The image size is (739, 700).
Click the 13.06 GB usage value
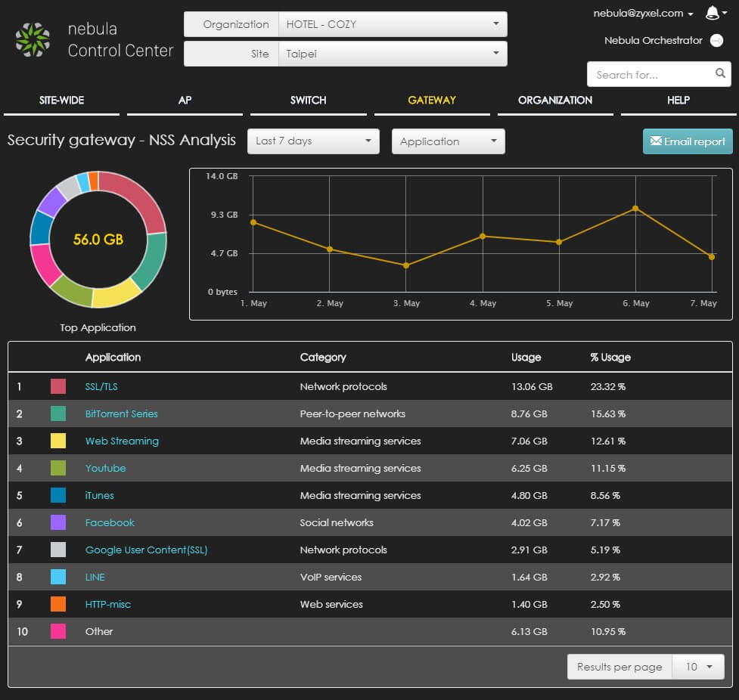[x=532, y=387]
